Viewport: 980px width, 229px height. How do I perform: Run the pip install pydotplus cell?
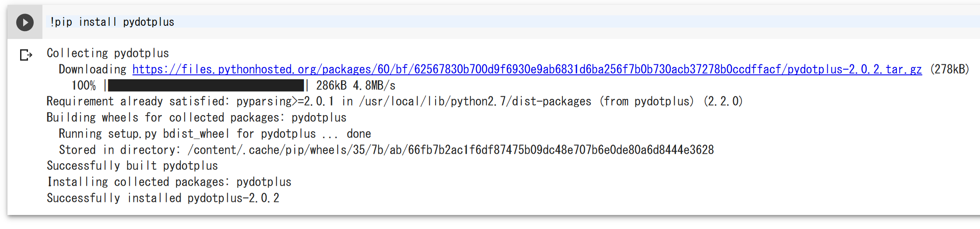[x=25, y=22]
